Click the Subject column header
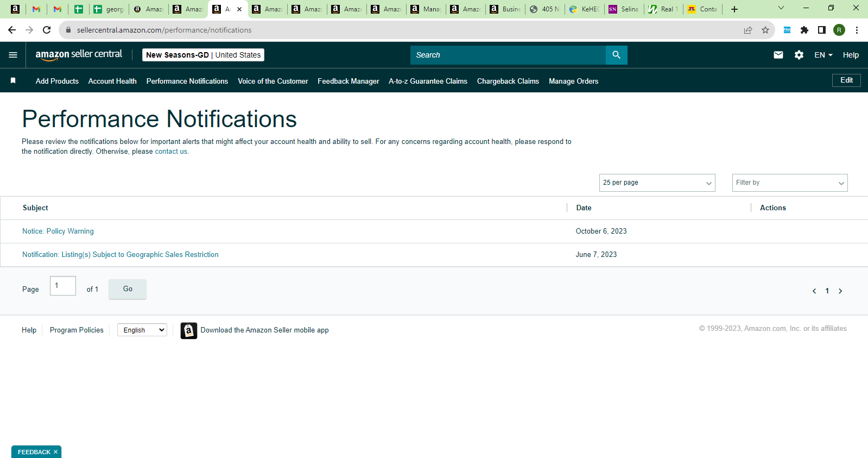 (35, 208)
